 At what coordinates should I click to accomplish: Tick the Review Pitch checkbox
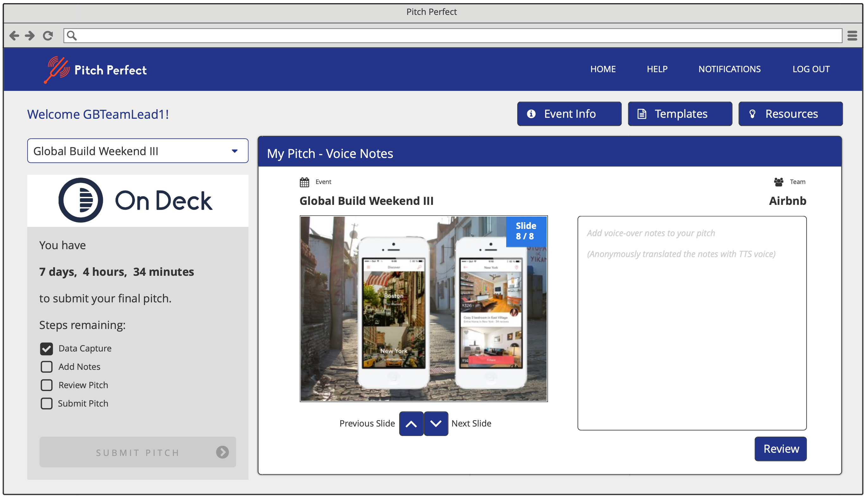click(47, 385)
